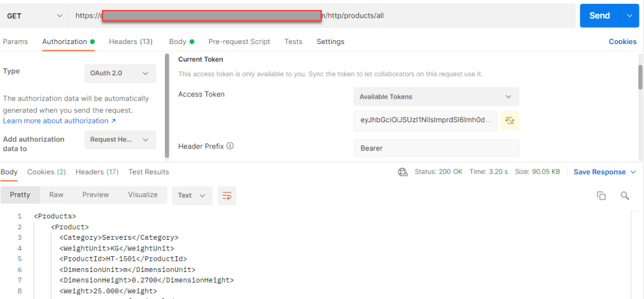Open the Cookies link
The image size is (644, 299).
pyautogui.click(x=622, y=42)
